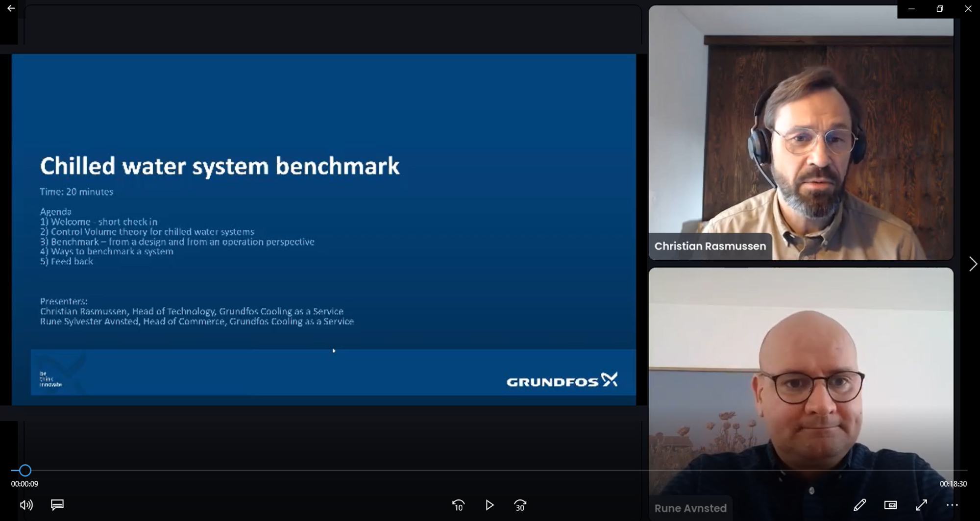Screen dimensions: 980x521
Task: Click the Christian Rasmussen presenter line
Action: coord(192,311)
